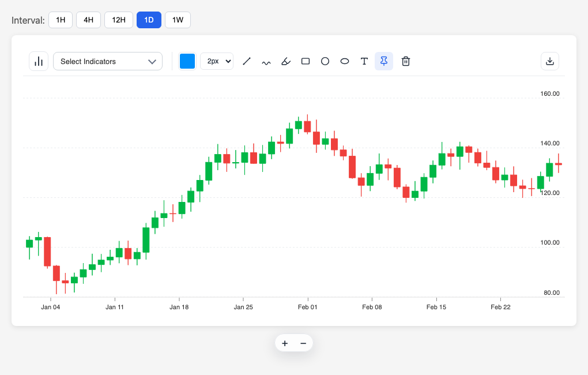Switch interval to 1H
The height and width of the screenshot is (375, 588).
coord(61,20)
